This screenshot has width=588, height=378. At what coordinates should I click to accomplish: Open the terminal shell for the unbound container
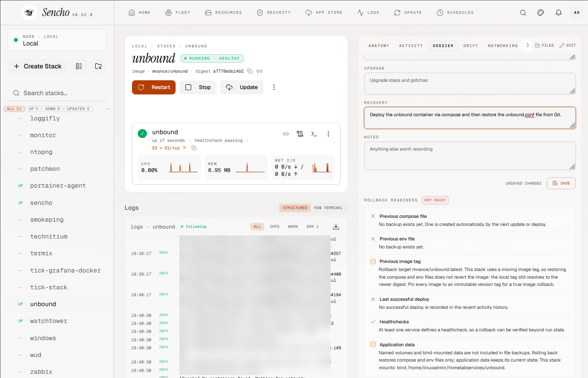[x=314, y=134]
